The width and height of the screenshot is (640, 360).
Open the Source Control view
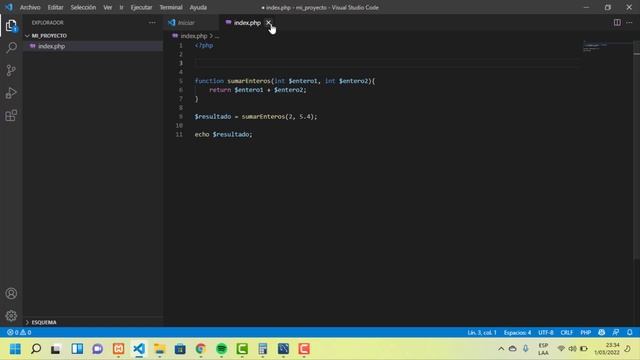click(x=11, y=70)
